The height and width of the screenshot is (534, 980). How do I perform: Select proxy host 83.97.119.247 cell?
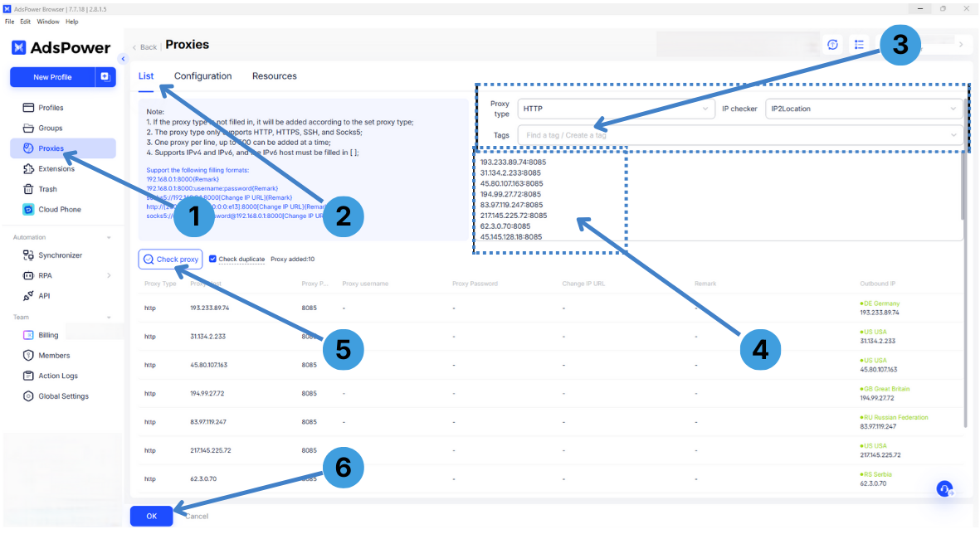pos(210,422)
